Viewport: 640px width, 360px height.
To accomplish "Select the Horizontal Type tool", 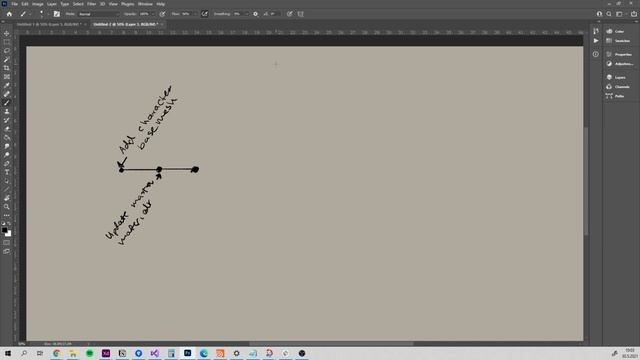I will tap(7, 172).
